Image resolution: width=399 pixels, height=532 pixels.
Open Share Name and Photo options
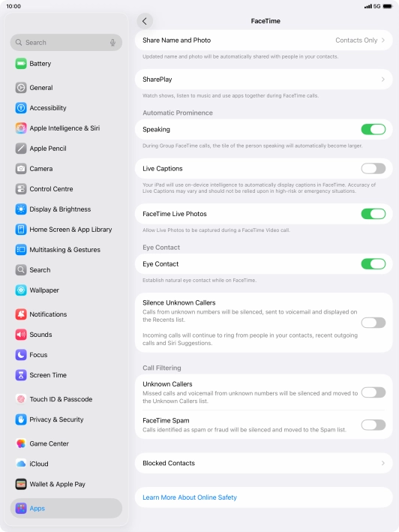coord(264,41)
